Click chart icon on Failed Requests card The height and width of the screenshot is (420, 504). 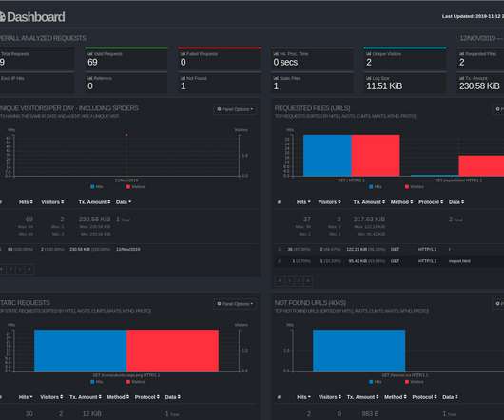click(x=183, y=54)
